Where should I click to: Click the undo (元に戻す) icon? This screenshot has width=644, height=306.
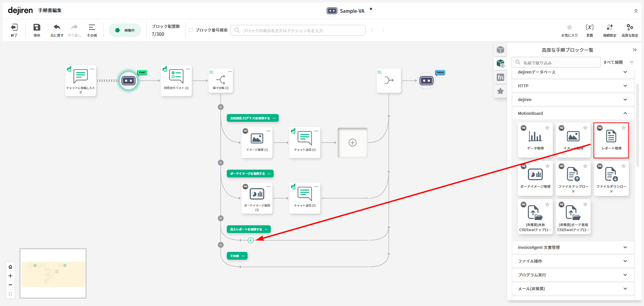click(57, 28)
